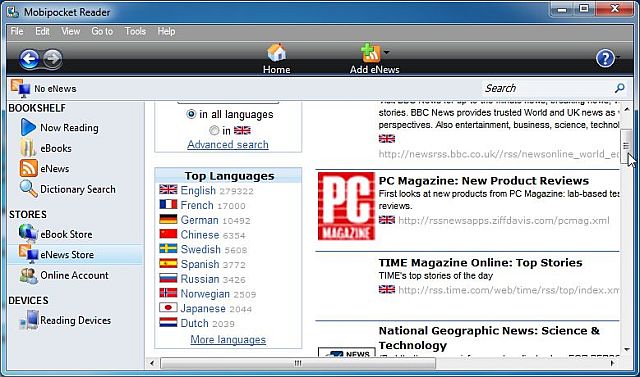Open eBooks via its books icon
Image resolution: width=640 pixels, height=377 pixels.
tap(28, 148)
